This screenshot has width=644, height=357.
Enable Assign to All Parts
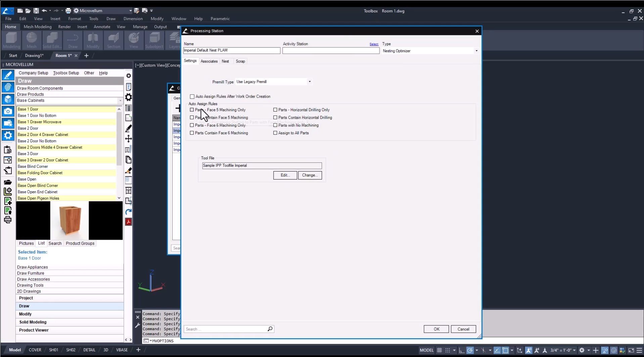click(275, 133)
